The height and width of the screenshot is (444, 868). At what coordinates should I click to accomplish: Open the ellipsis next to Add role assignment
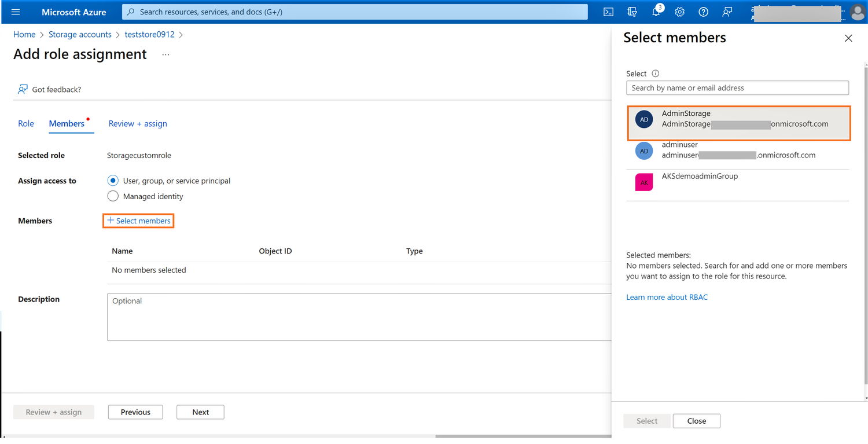click(165, 54)
